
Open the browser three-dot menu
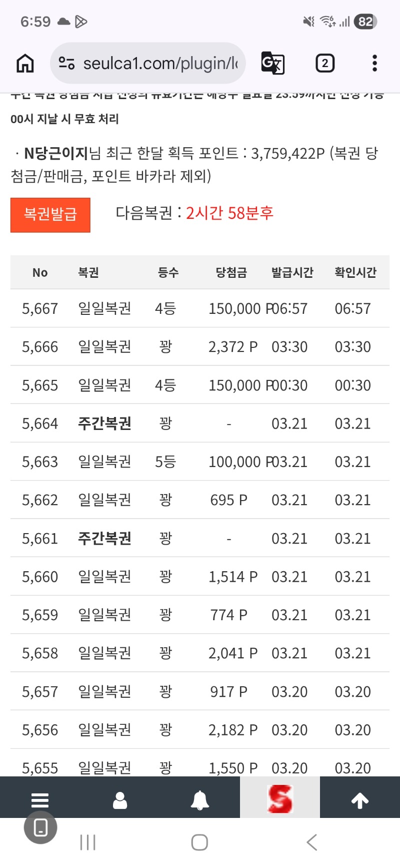374,64
